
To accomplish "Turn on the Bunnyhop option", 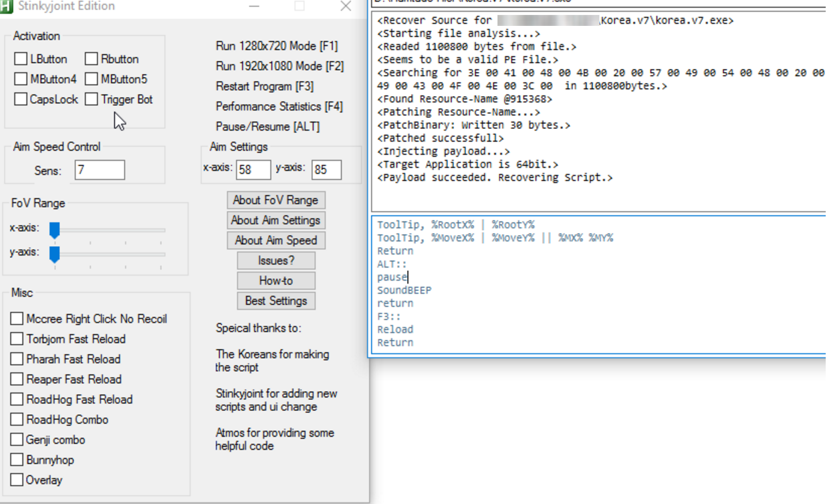I will [17, 460].
